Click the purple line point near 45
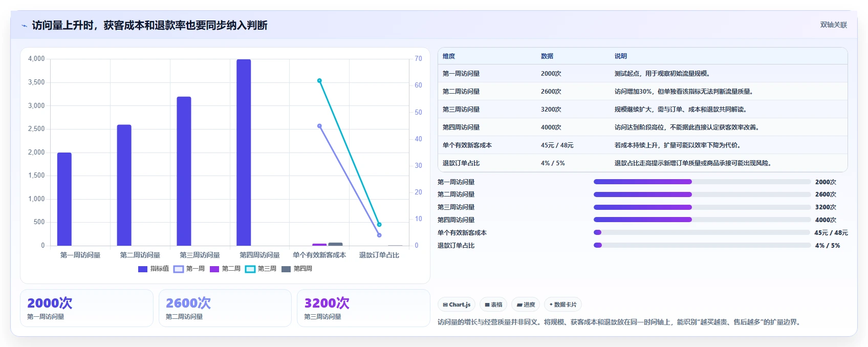 click(x=319, y=126)
